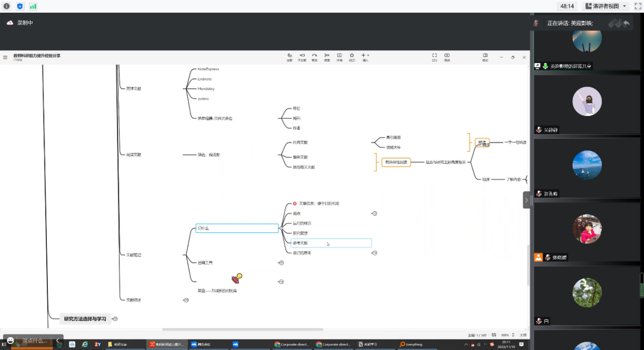644x350 pixels.
Task: Start the Pitch presentation mode
Action: coord(447,57)
